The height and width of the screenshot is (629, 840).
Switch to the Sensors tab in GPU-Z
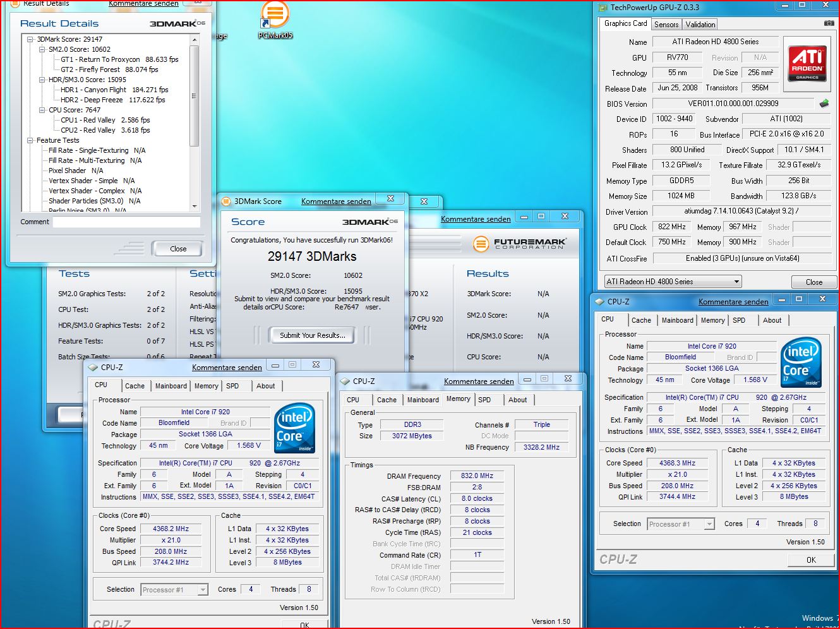(x=666, y=24)
